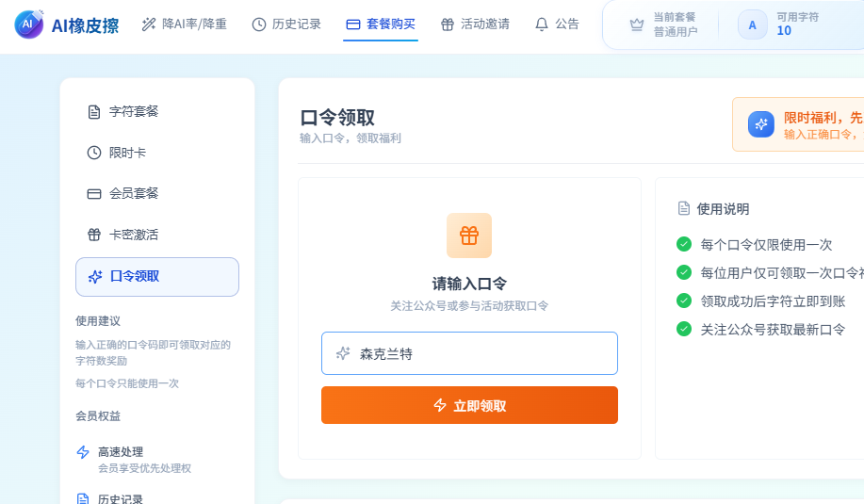Focus the 口令 input field containing 森克兰特
The width and height of the screenshot is (864, 504).
(x=469, y=353)
